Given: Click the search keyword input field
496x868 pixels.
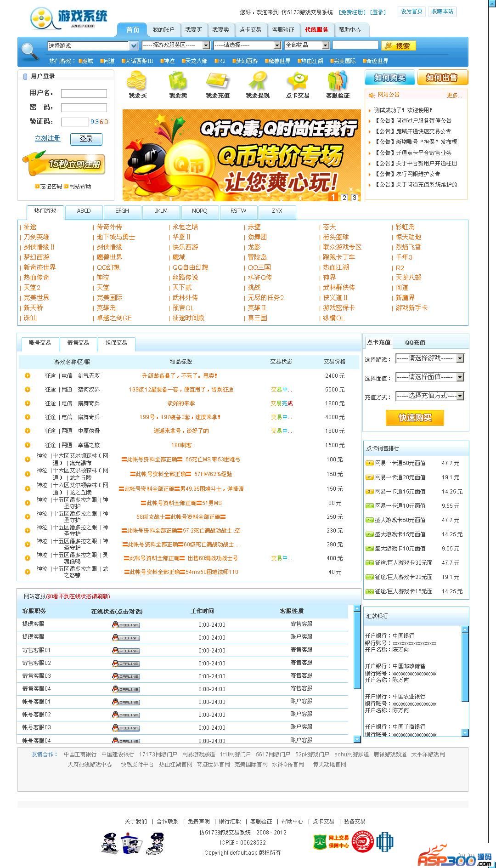Looking at the screenshot, I should (355, 45).
